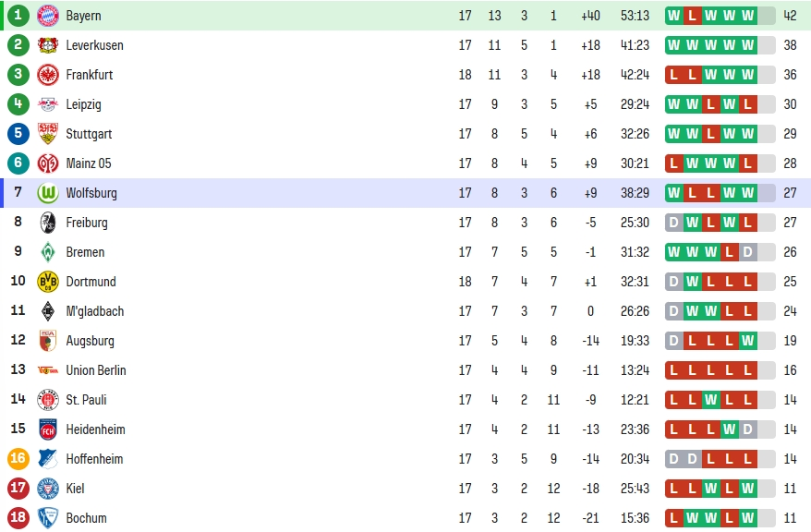
Task: Click the Bayern club crest icon
Action: pyautogui.click(x=48, y=16)
